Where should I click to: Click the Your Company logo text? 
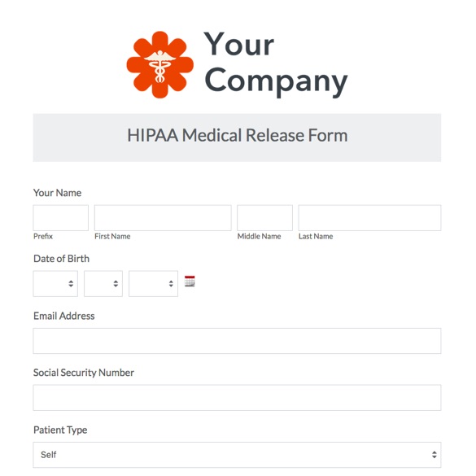tap(276, 63)
